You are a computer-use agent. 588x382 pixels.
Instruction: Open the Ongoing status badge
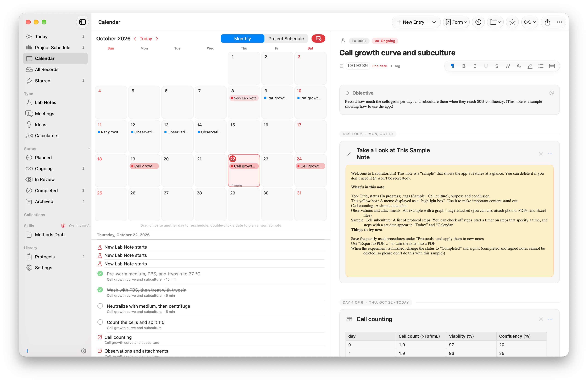point(385,41)
